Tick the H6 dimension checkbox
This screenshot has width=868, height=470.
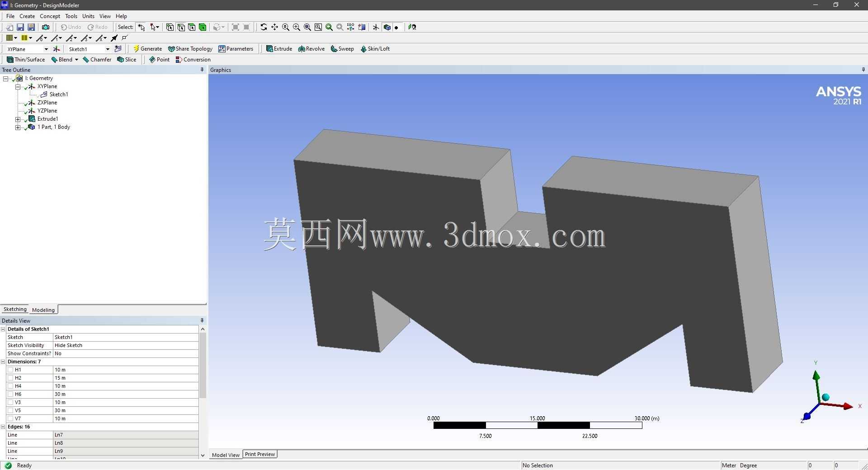[x=10, y=394]
